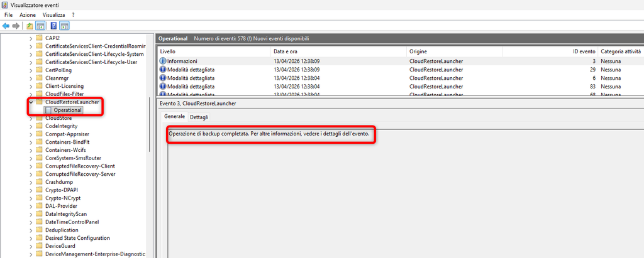Viewport: 644px width, 258px height.
Task: Click the up-one-level folder toolbar icon
Action: [x=30, y=26]
